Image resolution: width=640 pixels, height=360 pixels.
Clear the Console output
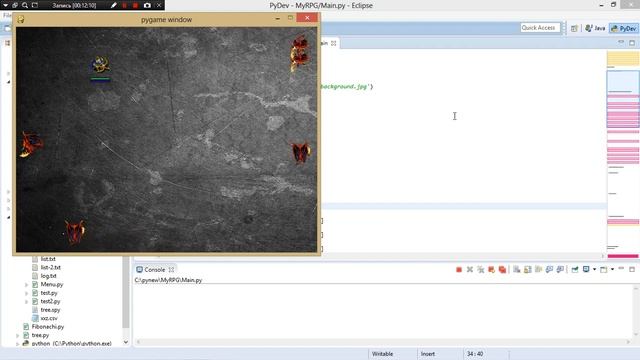(x=516, y=269)
